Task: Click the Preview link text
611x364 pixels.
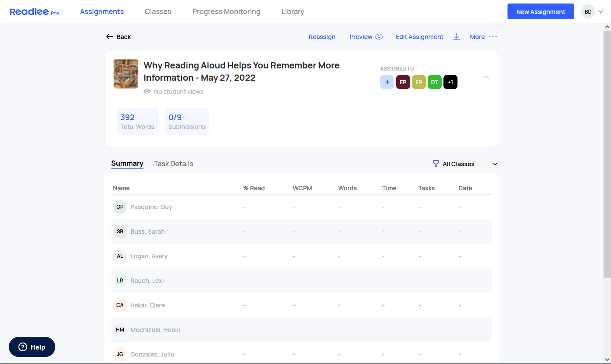Action: [x=361, y=37]
